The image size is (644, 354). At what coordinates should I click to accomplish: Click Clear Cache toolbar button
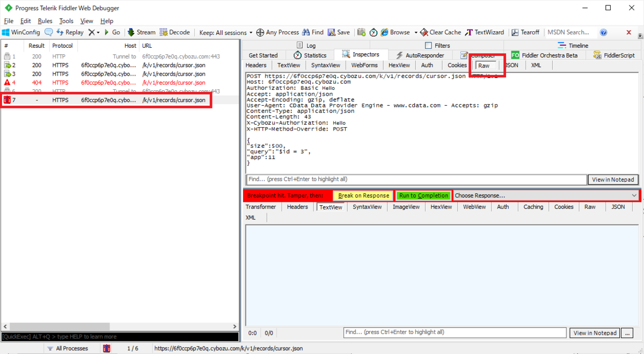point(441,32)
